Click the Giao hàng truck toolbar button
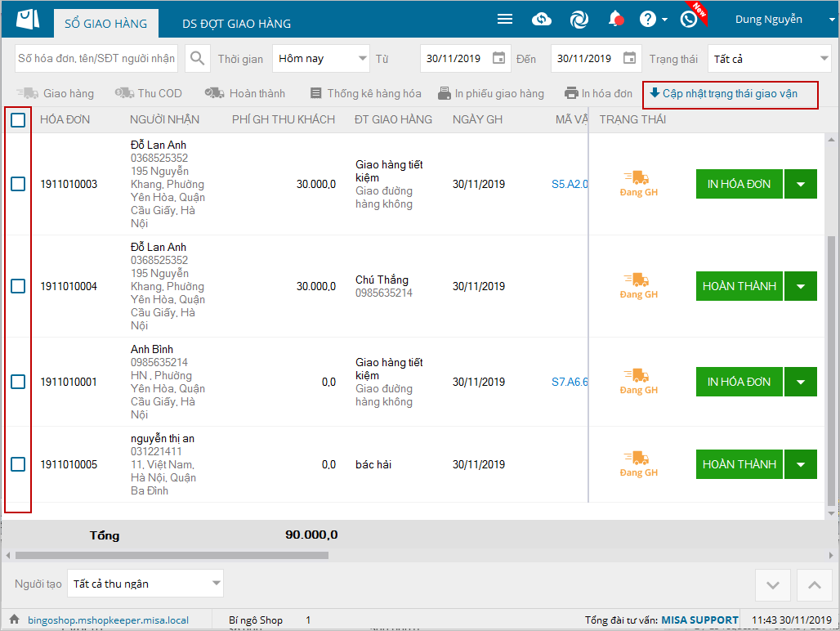840x631 pixels. pyautogui.click(x=56, y=93)
